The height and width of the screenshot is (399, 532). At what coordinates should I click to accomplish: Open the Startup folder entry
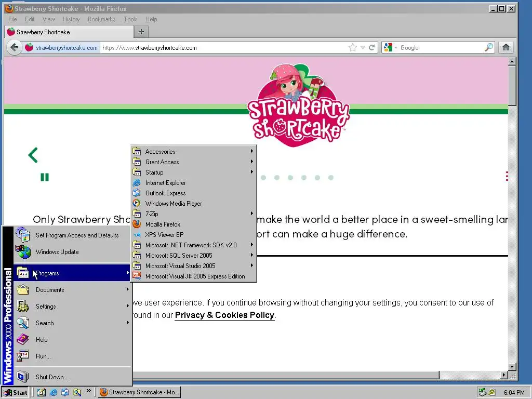(193, 172)
